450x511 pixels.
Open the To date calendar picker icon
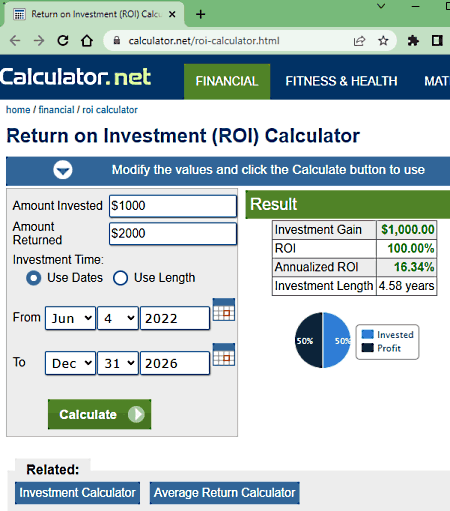pos(224,355)
